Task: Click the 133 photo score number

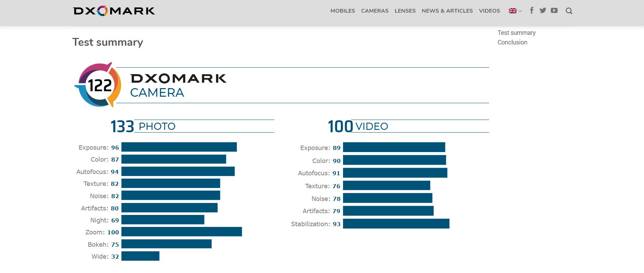Action: click(x=122, y=126)
